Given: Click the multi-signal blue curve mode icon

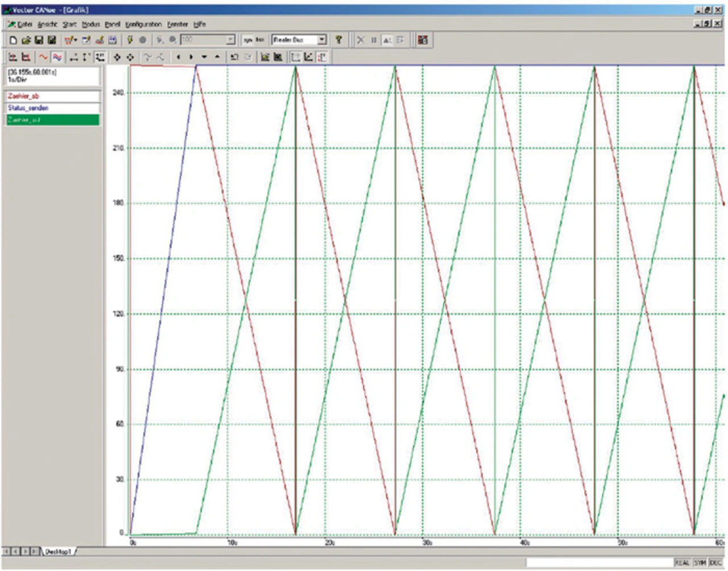Looking at the screenshot, I should [x=57, y=57].
